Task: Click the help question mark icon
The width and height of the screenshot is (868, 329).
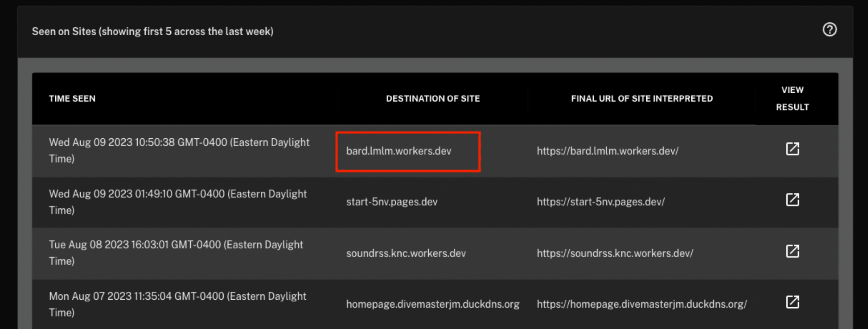Action: tap(829, 30)
